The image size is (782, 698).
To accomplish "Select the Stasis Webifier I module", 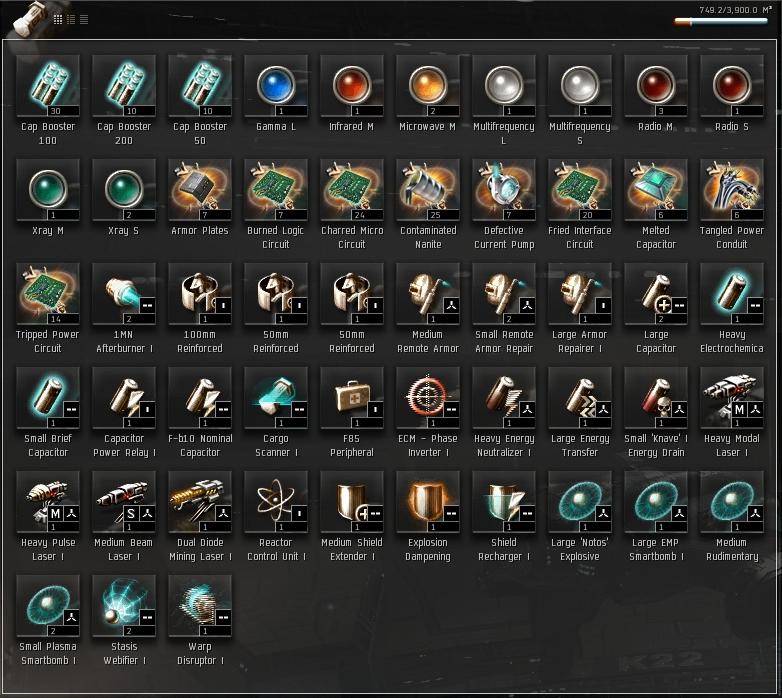I will pos(124,606).
